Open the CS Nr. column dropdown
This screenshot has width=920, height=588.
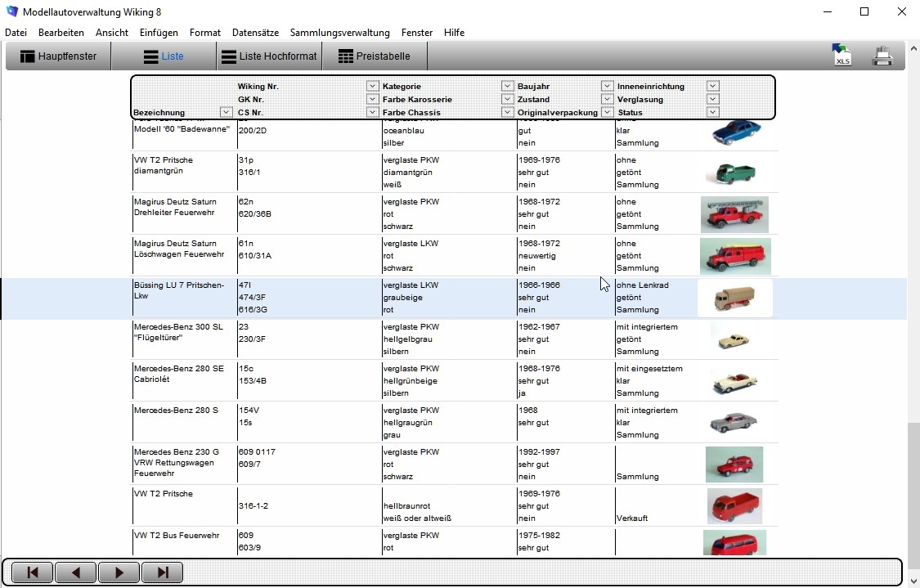[x=372, y=112]
